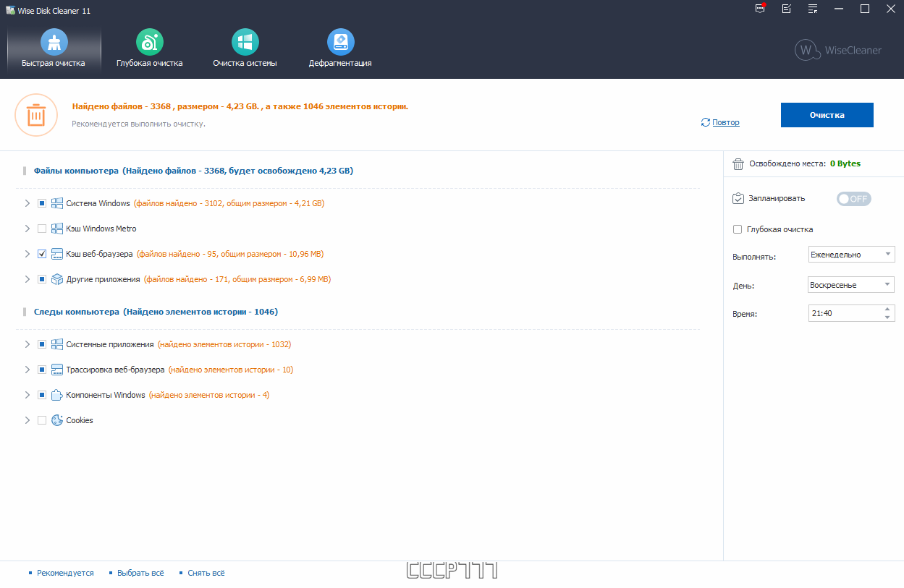Enable the Глубокая очистка checkbox
This screenshot has width=904, height=588.
point(738,229)
